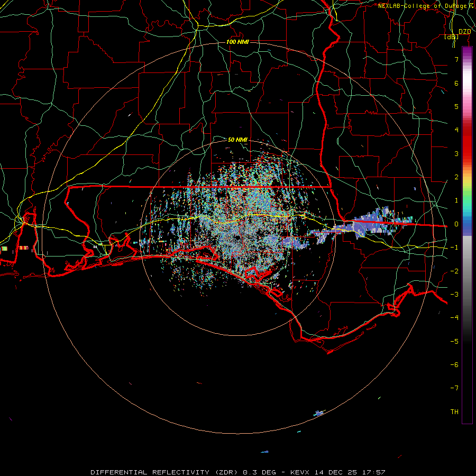The image size is (476, 476).
Task: Click the 4 value on the color scale
Action: coord(456,130)
